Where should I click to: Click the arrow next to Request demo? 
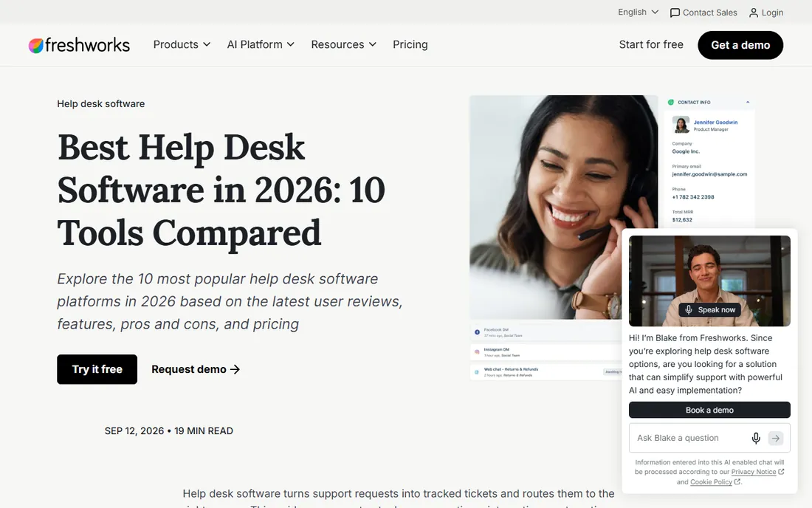235,369
